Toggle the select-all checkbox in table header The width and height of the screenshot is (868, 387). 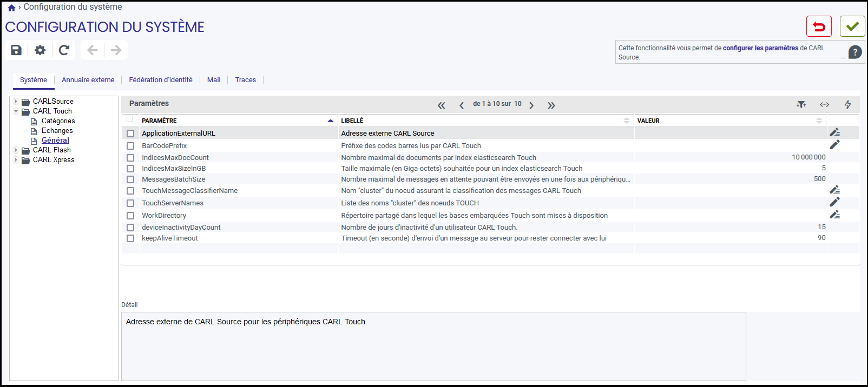click(x=130, y=119)
